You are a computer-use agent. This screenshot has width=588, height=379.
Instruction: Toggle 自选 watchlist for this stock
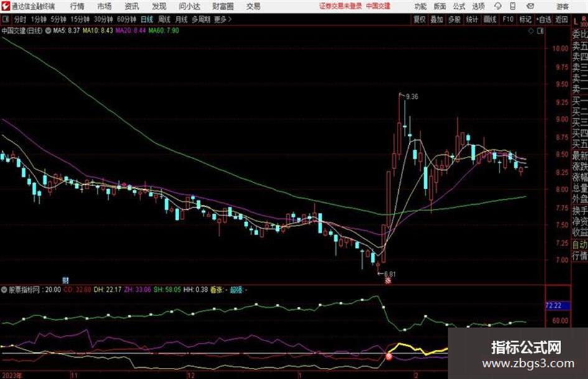(543, 19)
